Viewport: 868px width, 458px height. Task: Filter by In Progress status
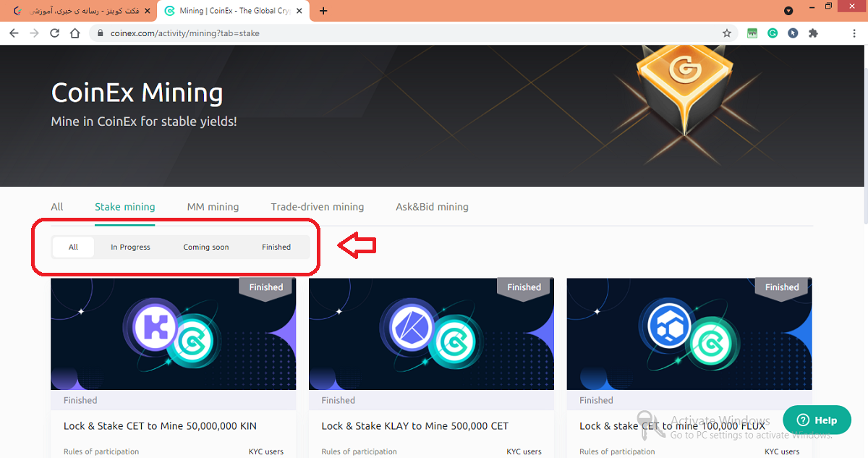130,247
